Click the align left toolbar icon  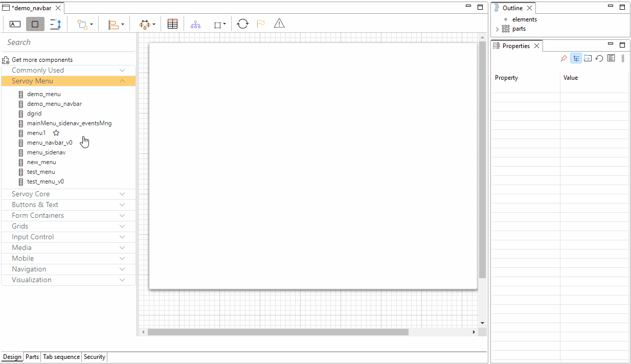tap(114, 24)
